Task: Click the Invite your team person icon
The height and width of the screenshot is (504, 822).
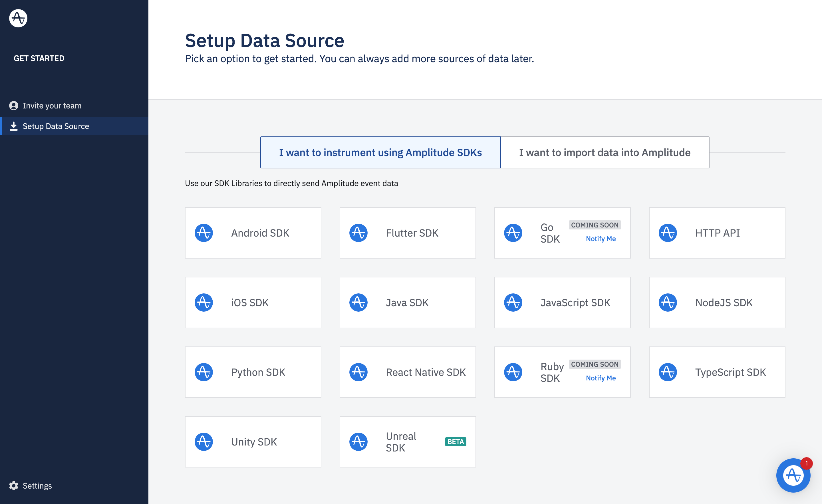Action: click(x=14, y=106)
